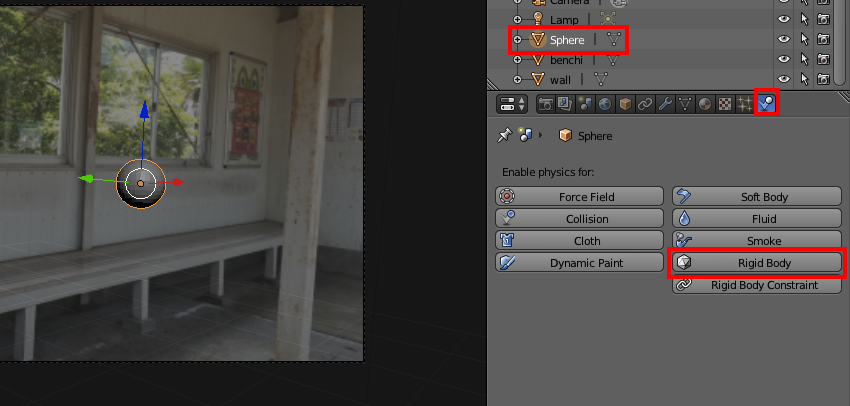Open the Particles sparkle tab
Screen dimensions: 850x406
745,104
